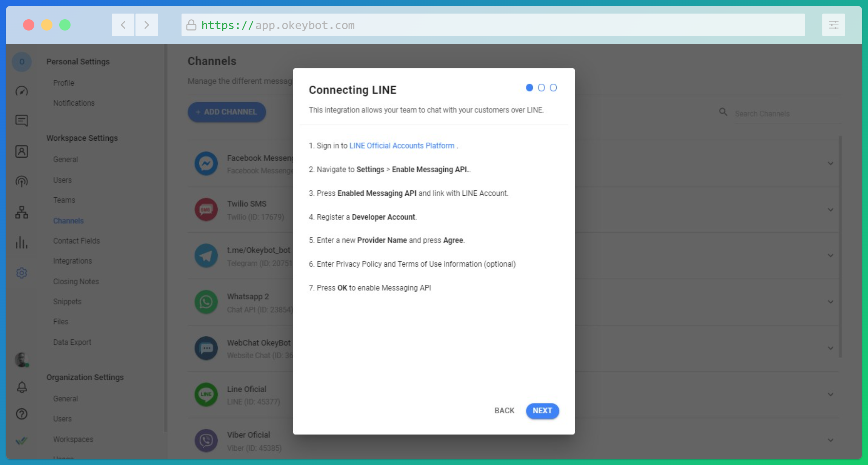Click the BACK button in dialog
868x465 pixels.
[504, 411]
